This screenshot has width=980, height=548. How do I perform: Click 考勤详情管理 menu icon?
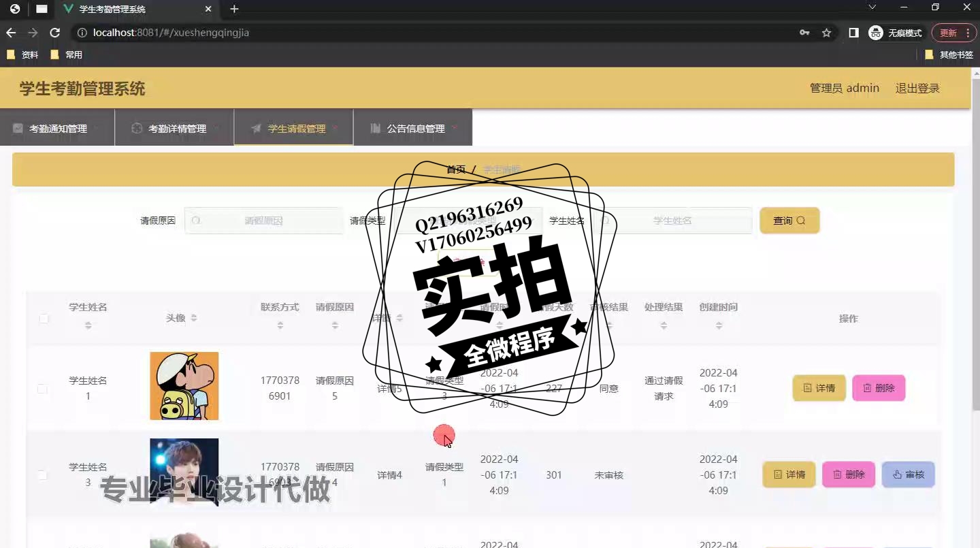coord(137,128)
